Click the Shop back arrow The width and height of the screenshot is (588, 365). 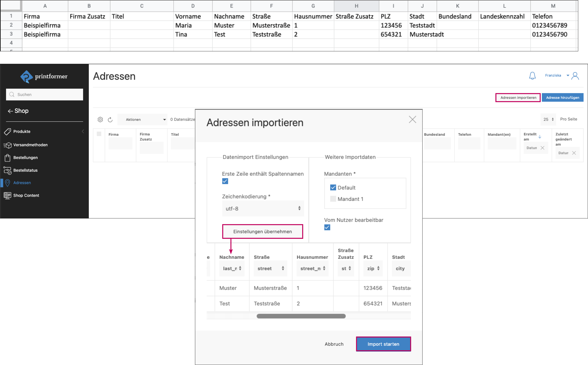(x=10, y=111)
